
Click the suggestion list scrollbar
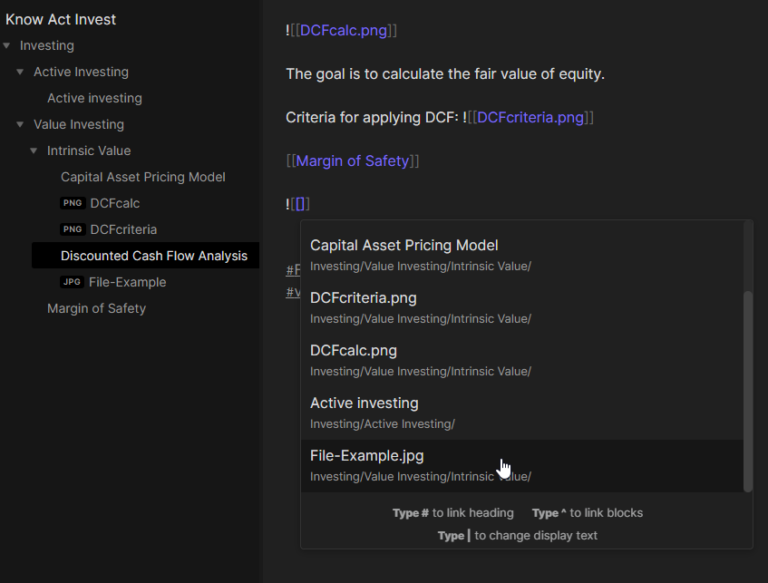(747, 390)
